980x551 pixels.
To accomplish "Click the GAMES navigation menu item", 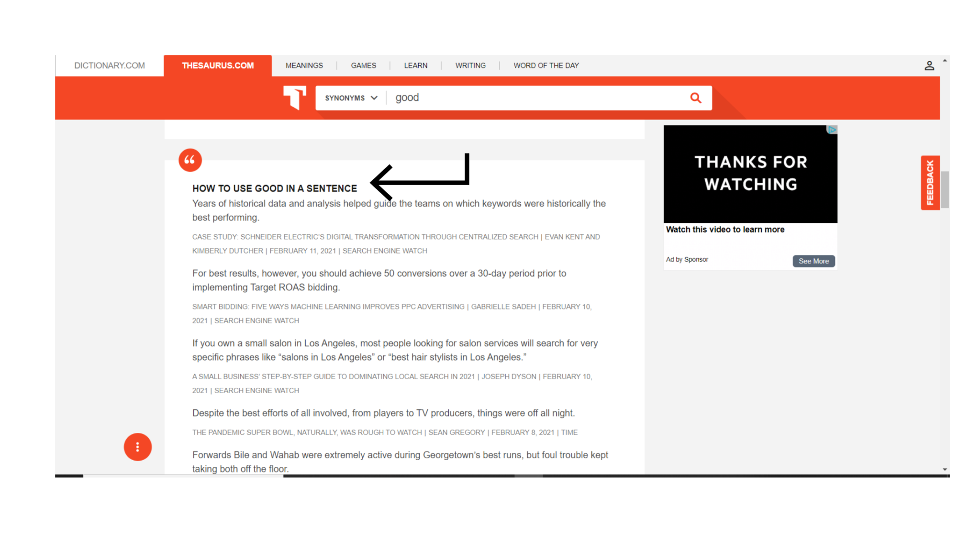I will tap(363, 65).
